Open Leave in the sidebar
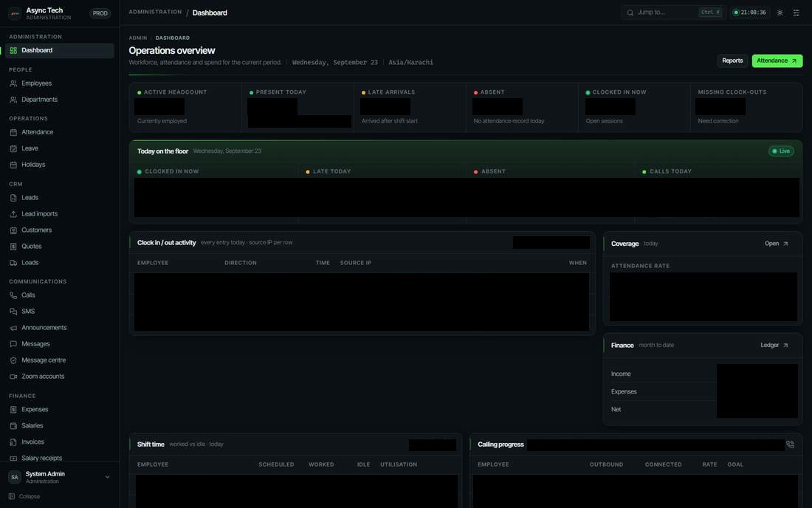Screen dimensions: 812x508 point(60,148)
